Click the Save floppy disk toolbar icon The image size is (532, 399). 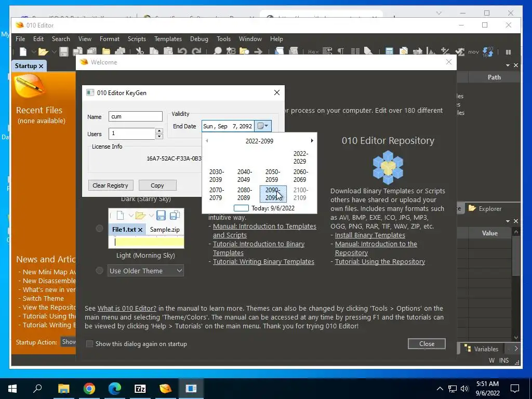tap(64, 51)
